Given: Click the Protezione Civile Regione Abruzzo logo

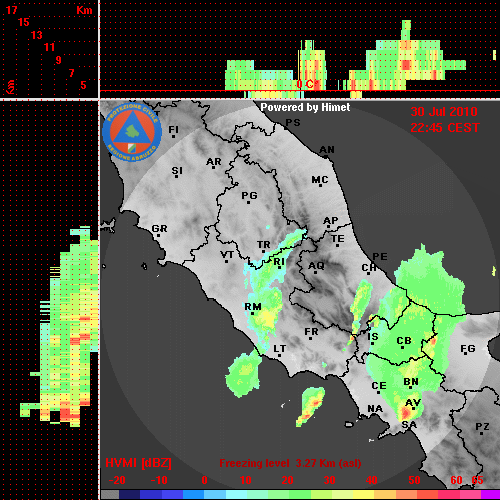Looking at the screenshot, I should tap(132, 132).
